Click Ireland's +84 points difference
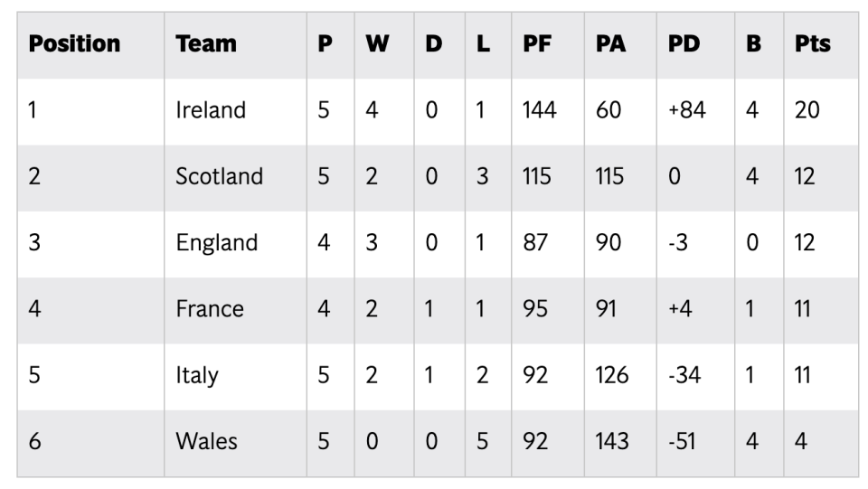 [686, 110]
